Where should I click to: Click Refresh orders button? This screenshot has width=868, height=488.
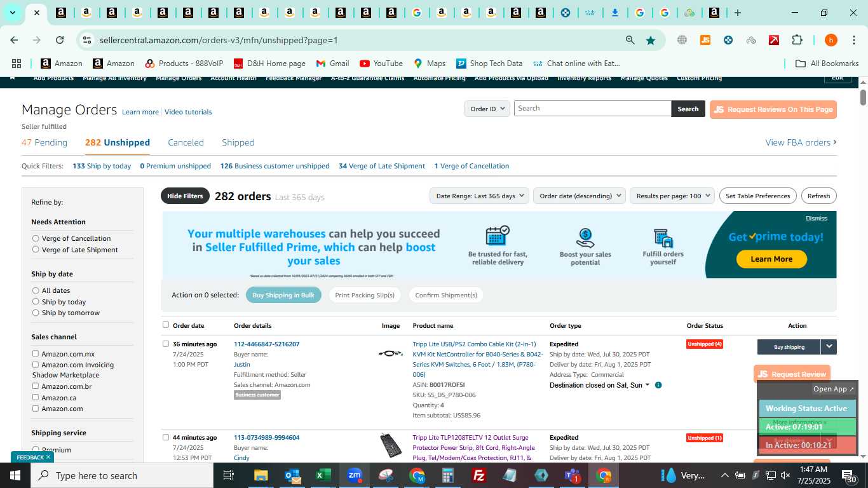(818, 196)
